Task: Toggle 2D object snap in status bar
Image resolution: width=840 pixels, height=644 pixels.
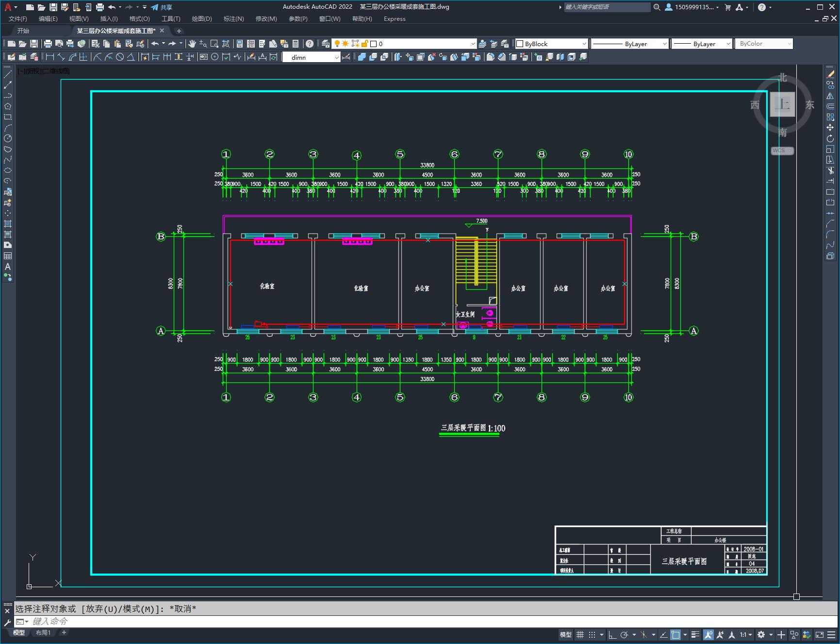Action: (675, 634)
